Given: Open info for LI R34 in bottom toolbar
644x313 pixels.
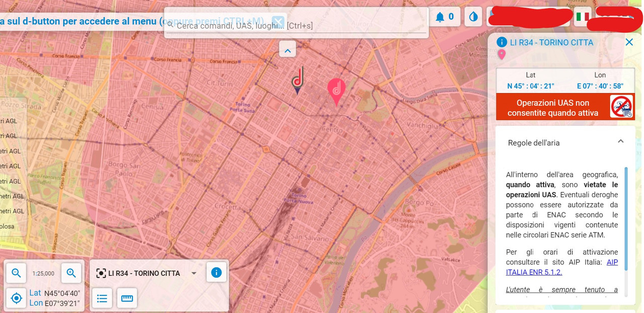Looking at the screenshot, I should [216, 273].
